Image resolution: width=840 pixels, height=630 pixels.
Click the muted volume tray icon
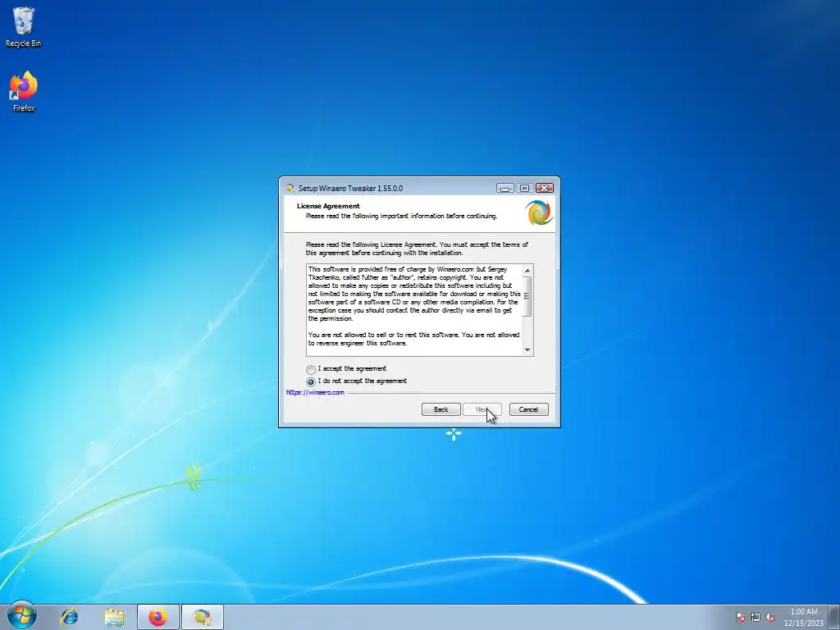click(770, 617)
